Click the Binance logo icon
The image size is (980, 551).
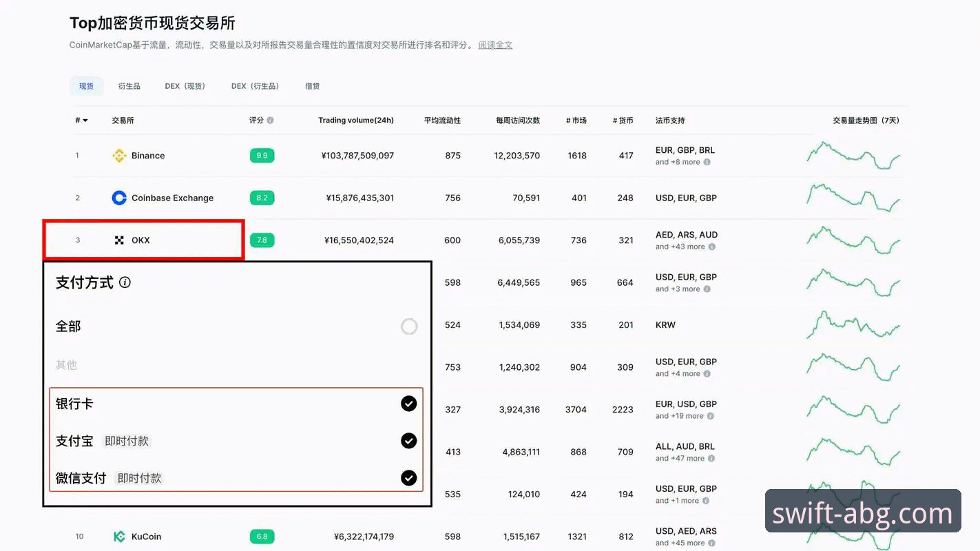click(119, 156)
